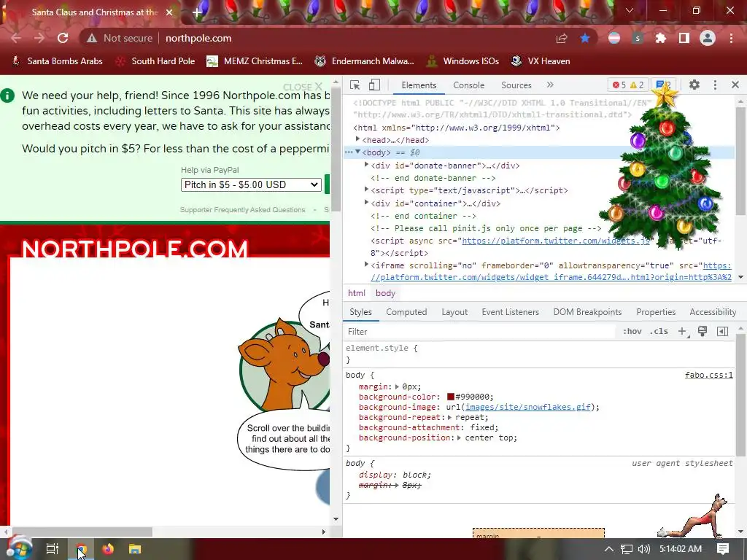Select body in the breadcrumb bar
This screenshot has height=560, width=747.
point(385,293)
